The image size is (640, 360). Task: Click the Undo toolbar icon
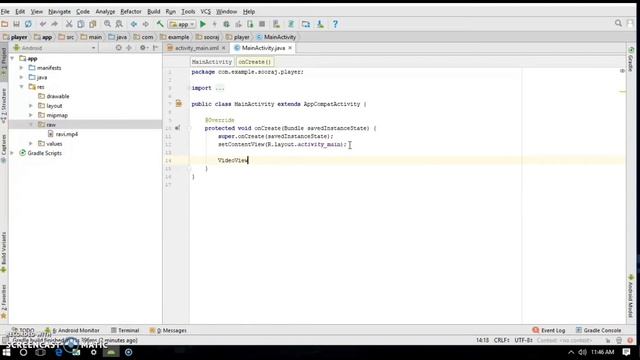pyautogui.click(x=43, y=24)
